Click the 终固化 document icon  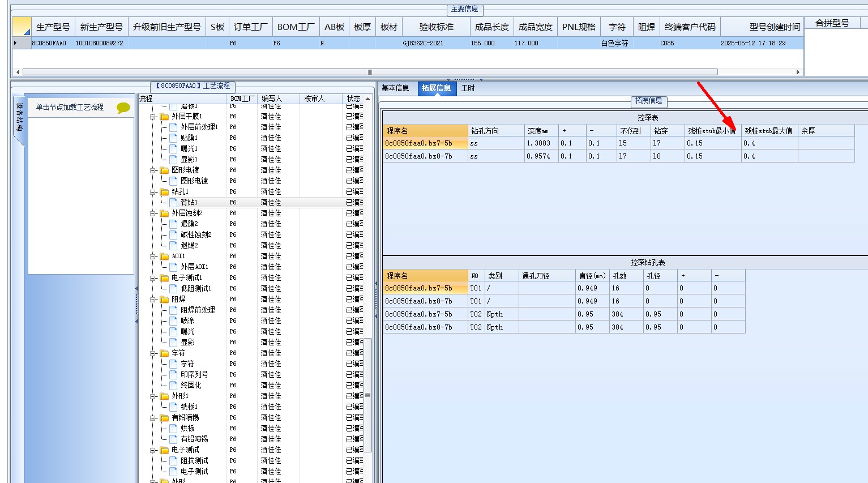click(x=174, y=385)
